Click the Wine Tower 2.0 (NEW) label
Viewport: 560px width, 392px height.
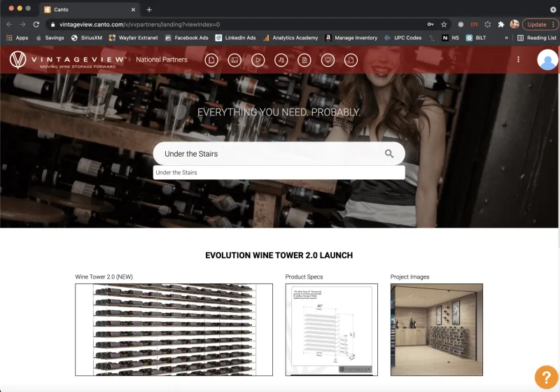104,276
